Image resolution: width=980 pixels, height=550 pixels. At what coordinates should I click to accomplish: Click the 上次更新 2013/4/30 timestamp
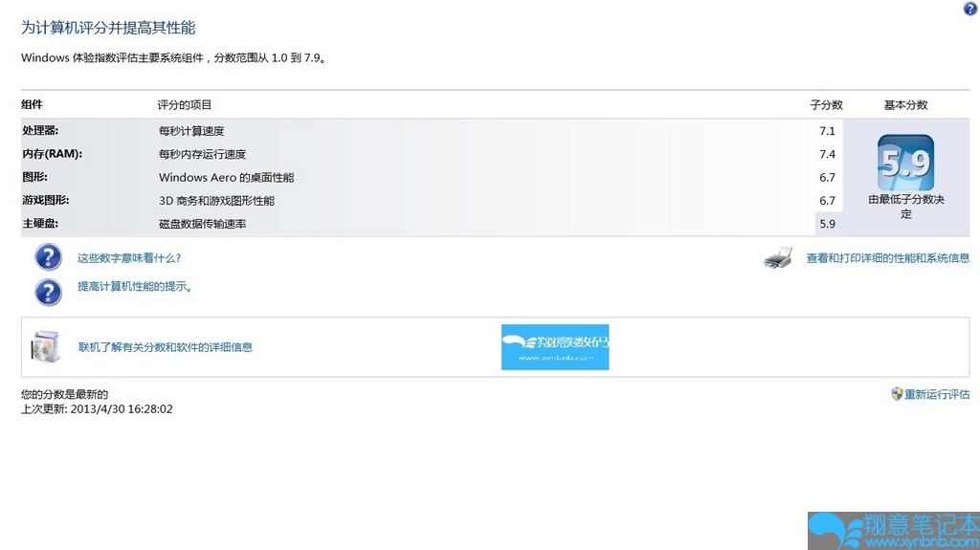(x=97, y=408)
